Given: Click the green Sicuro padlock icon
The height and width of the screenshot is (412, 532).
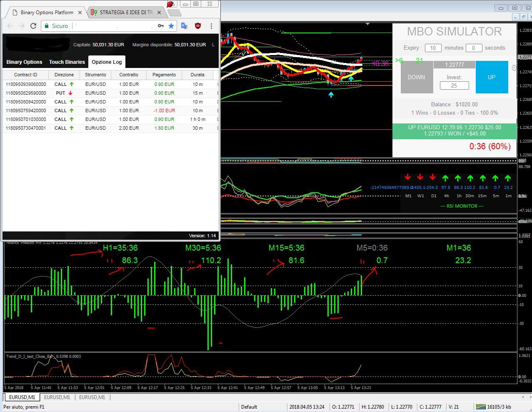Looking at the screenshot, I should (47, 26).
